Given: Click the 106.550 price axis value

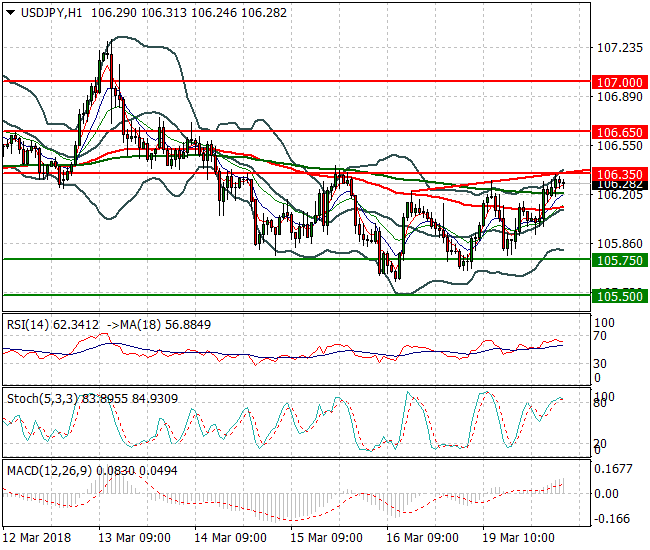Looking at the screenshot, I should tap(620, 145).
